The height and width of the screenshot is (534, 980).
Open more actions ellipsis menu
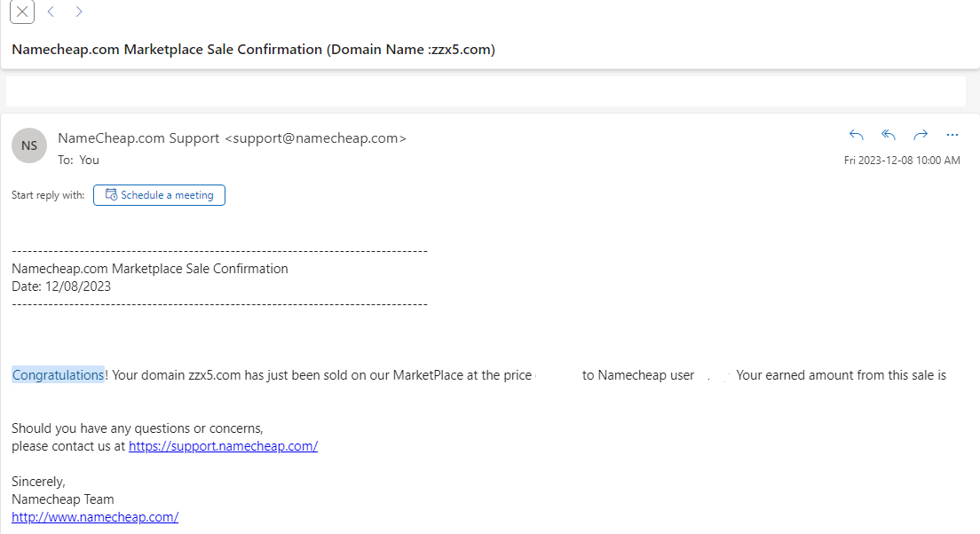click(952, 135)
